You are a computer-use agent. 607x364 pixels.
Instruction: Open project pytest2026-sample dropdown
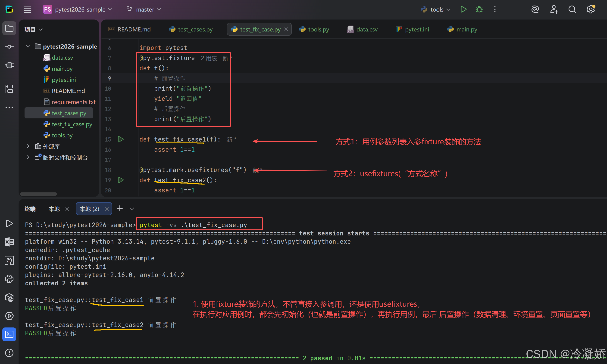pyautogui.click(x=78, y=9)
